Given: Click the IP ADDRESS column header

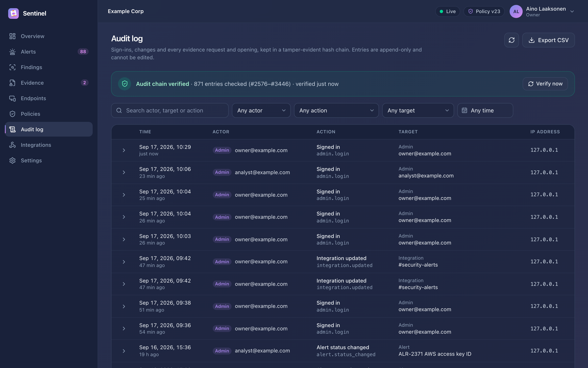Looking at the screenshot, I should click(x=545, y=132).
